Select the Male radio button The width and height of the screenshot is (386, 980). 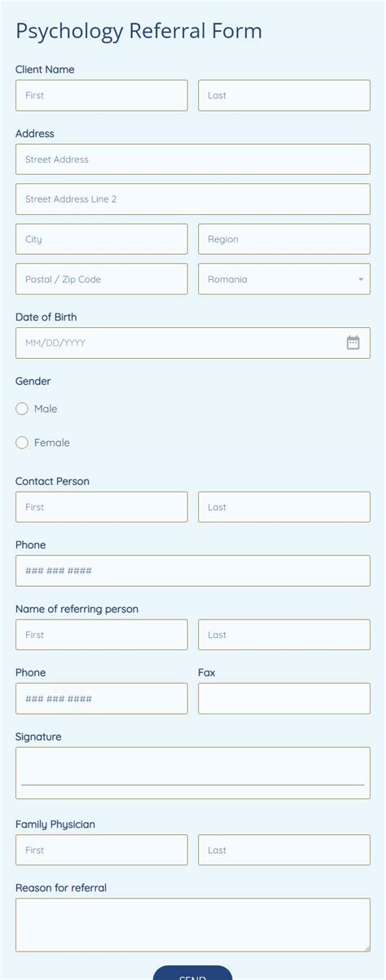pyautogui.click(x=22, y=409)
